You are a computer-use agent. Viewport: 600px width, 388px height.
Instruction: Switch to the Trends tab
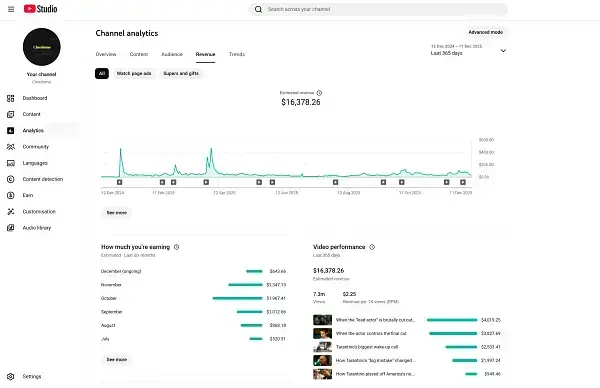[237, 54]
